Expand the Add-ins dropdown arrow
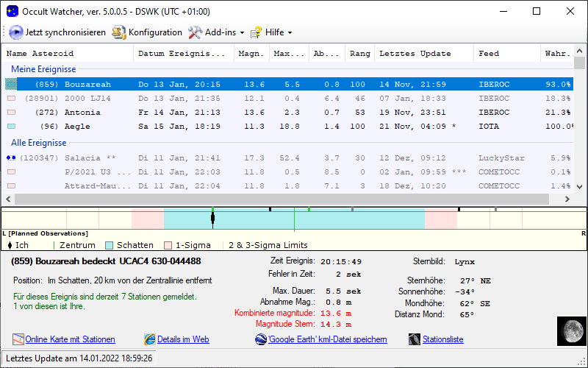The width and height of the screenshot is (588, 368). click(242, 33)
